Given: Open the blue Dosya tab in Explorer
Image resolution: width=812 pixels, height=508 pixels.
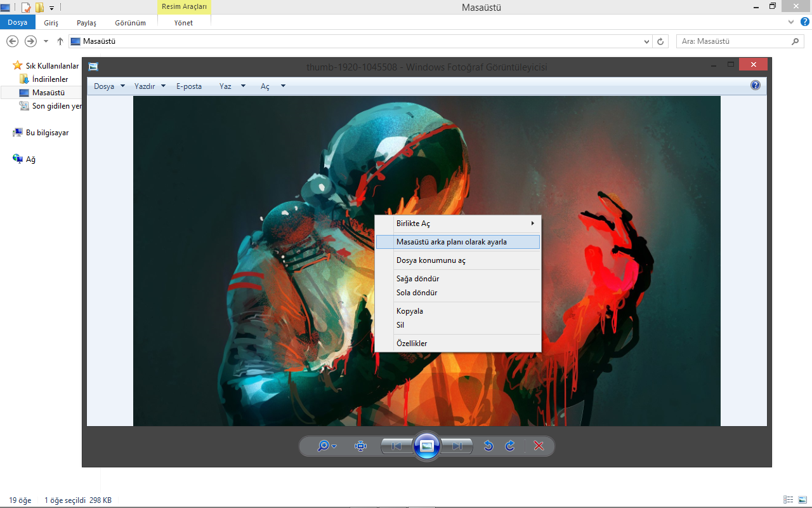Looking at the screenshot, I should point(17,22).
